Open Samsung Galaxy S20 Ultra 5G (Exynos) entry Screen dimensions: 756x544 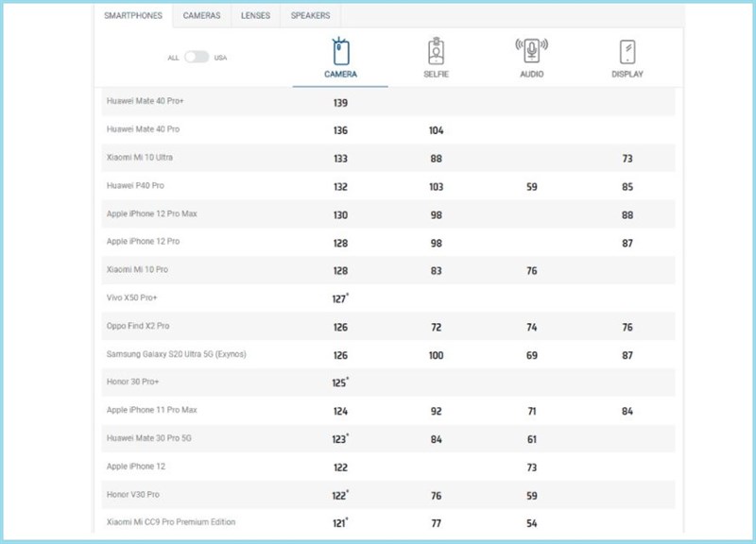177,354
